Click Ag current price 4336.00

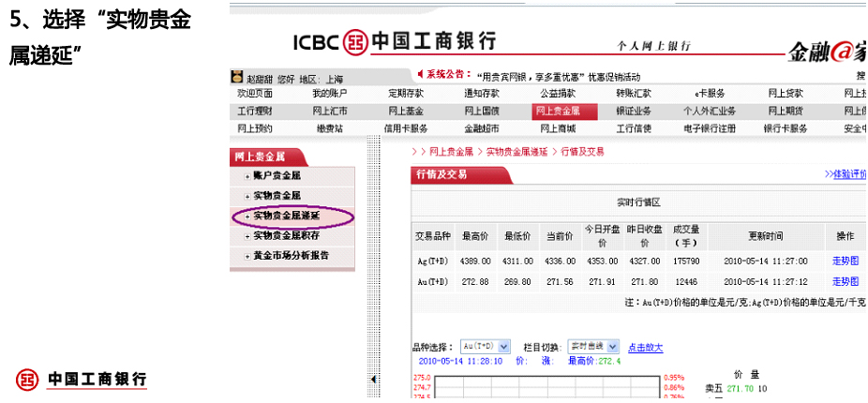point(560,261)
